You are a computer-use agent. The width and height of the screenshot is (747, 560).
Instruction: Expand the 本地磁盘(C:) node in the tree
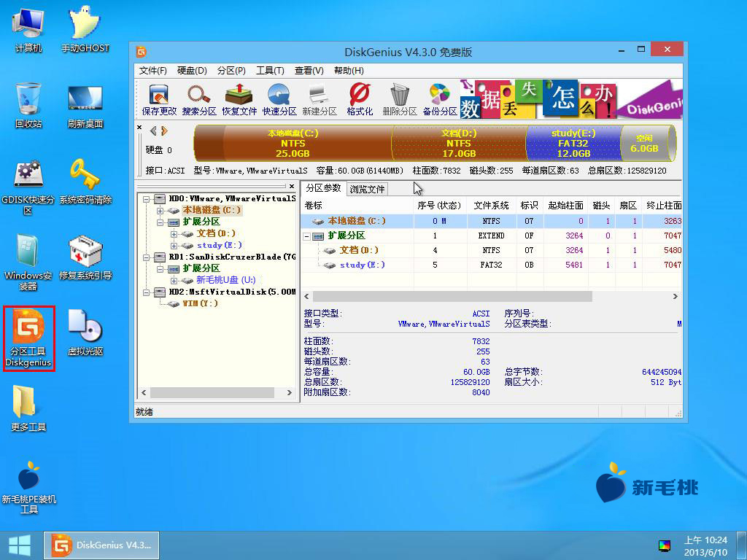pyautogui.click(x=160, y=211)
